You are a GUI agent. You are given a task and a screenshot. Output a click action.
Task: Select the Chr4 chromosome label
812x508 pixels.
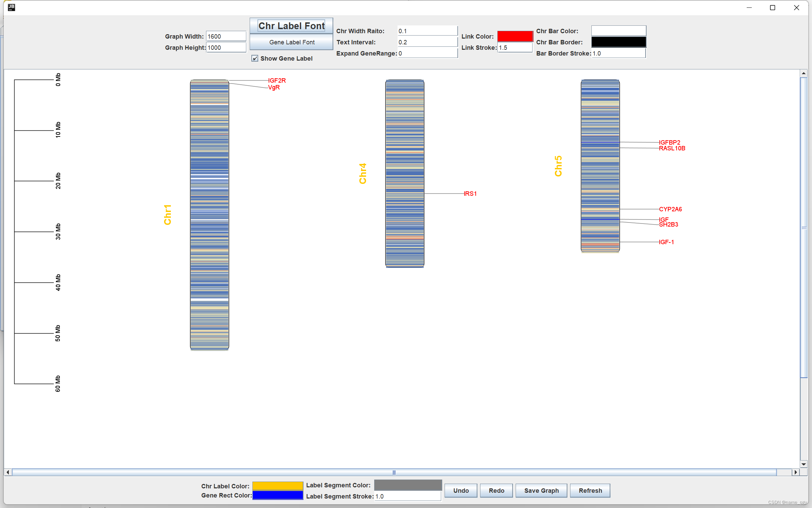[x=363, y=173]
